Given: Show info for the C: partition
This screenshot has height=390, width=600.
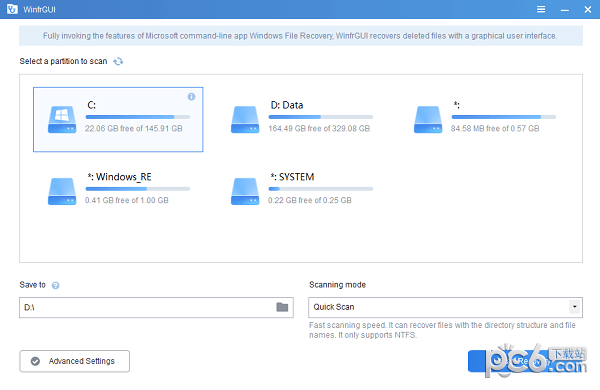Looking at the screenshot, I should tap(191, 97).
